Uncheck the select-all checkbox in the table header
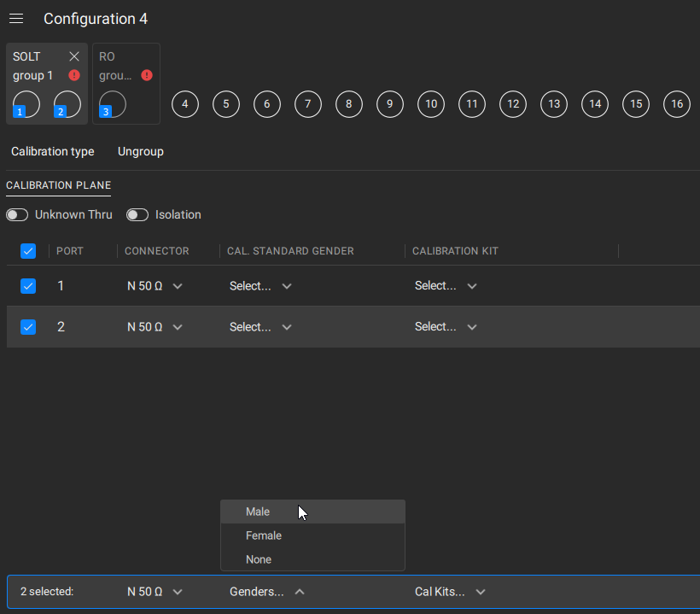This screenshot has height=614, width=700. pos(28,251)
